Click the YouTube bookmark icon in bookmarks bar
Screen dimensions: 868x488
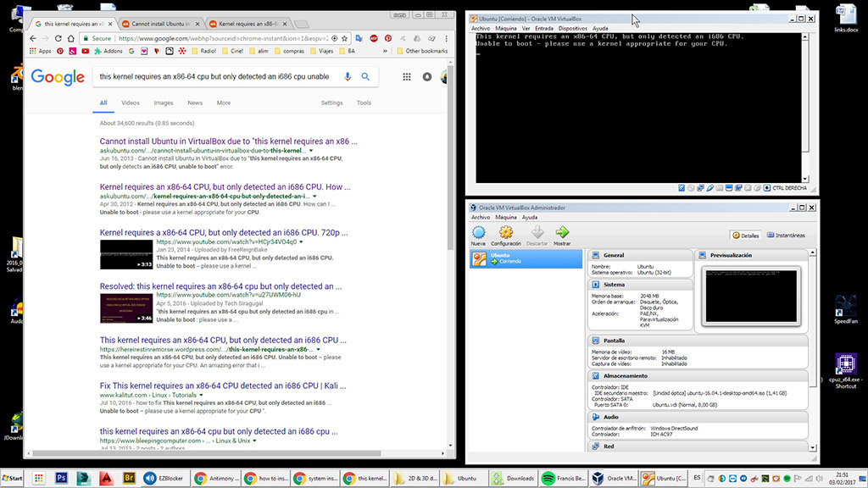tap(86, 51)
